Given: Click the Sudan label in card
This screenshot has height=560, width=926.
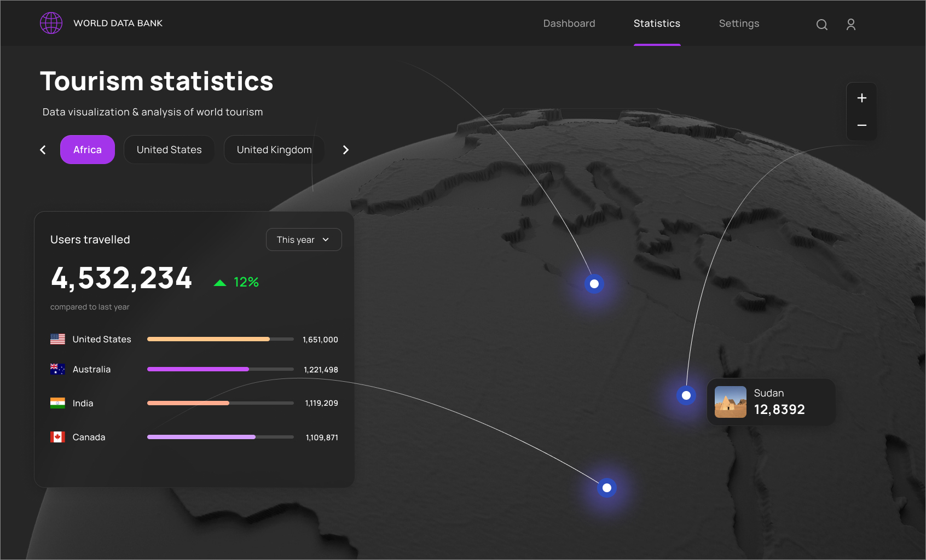Looking at the screenshot, I should (769, 393).
